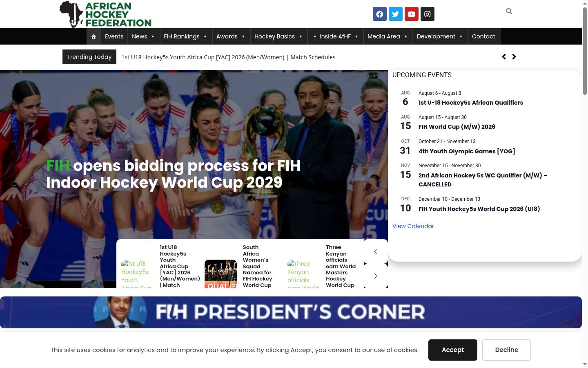The height and width of the screenshot is (368, 588).
Task: Open the FIH World Cup (M/W) 2026 event
Action: (457, 127)
